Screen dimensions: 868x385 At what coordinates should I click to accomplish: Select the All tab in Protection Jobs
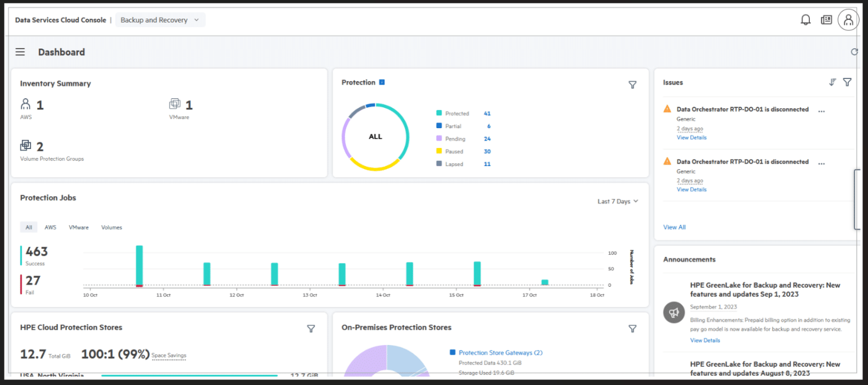tap(29, 228)
